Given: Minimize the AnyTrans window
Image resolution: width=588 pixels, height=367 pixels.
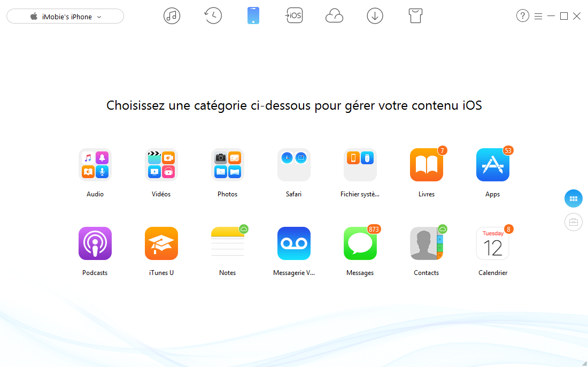Looking at the screenshot, I should [551, 16].
